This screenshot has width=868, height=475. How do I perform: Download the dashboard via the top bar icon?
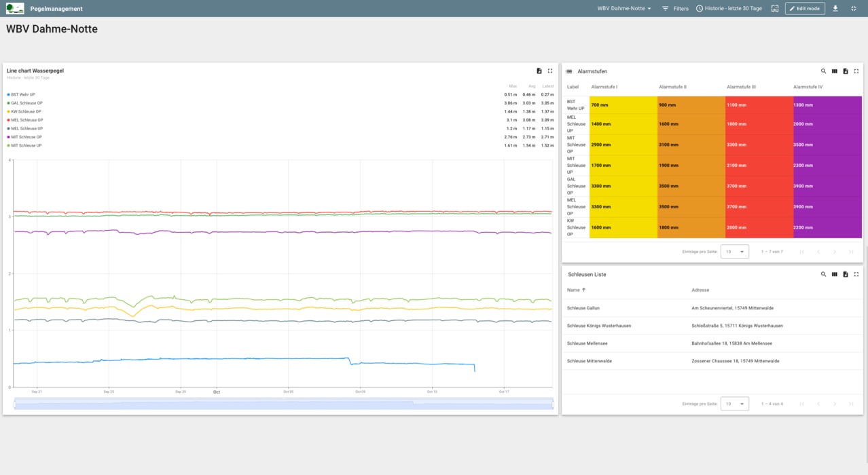coord(835,9)
